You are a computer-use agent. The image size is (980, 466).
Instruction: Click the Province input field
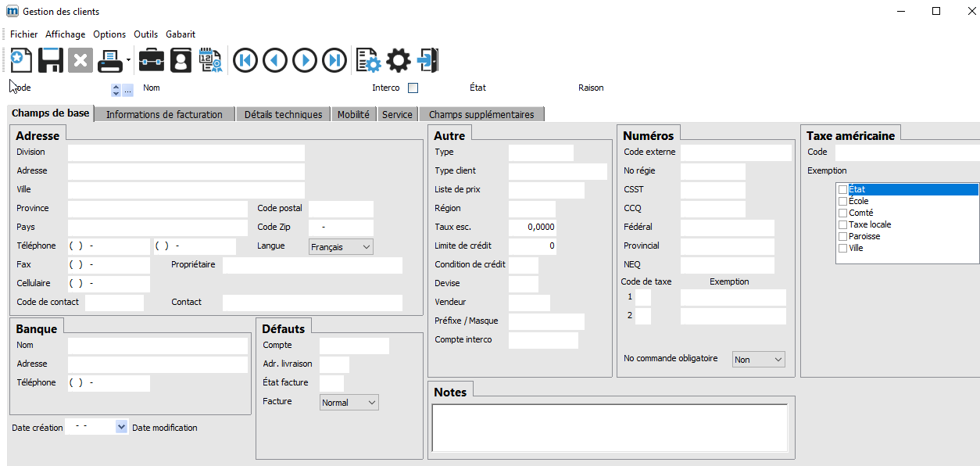[x=158, y=209]
